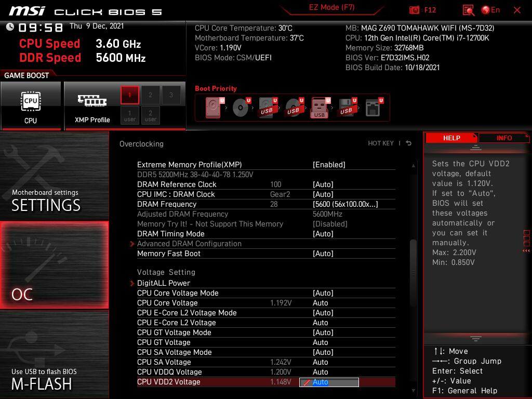Viewport: 532px width, 399px height.
Task: Click the clock time display icon
Action: pos(10,26)
